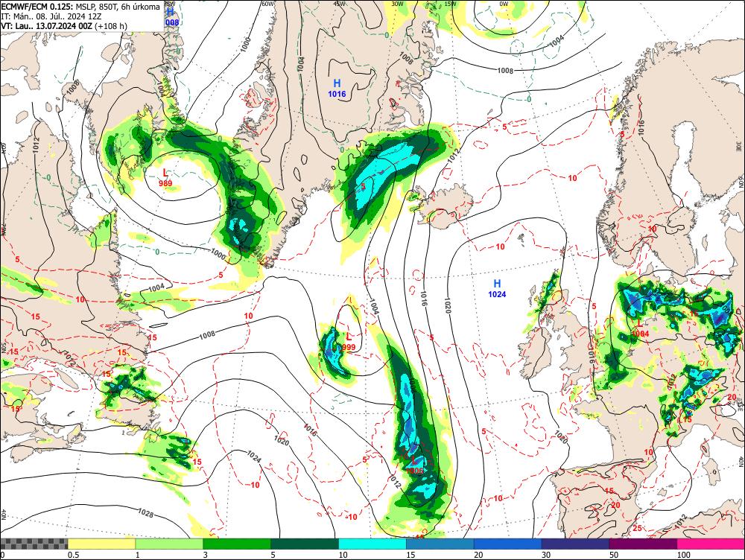
Task: Pick the dark green 5–10 legend swatch
Action: (305, 544)
